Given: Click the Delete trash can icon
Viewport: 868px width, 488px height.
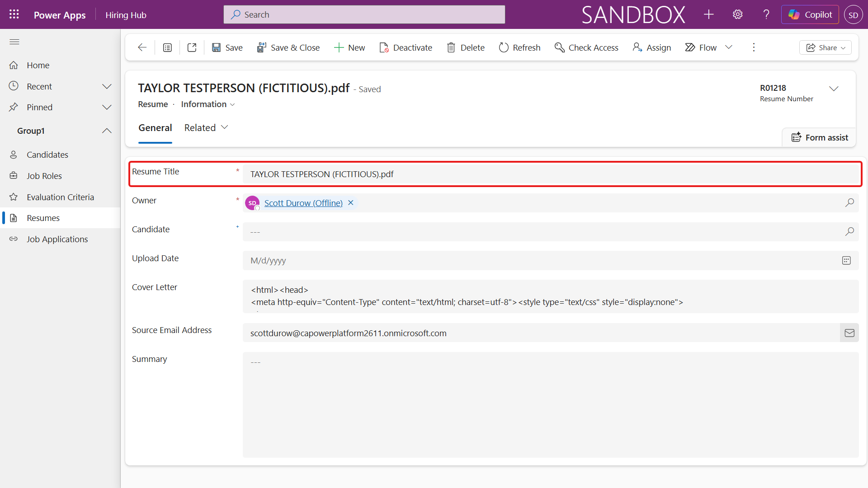Looking at the screenshot, I should pos(451,47).
